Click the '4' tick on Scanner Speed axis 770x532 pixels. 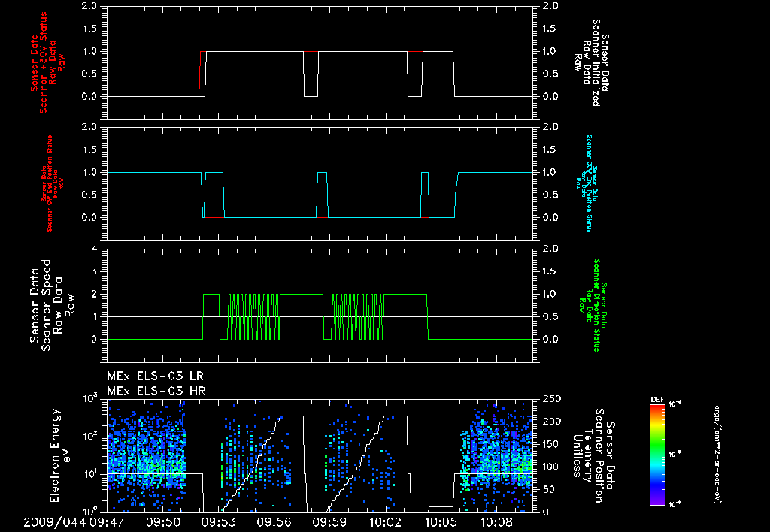coord(94,249)
